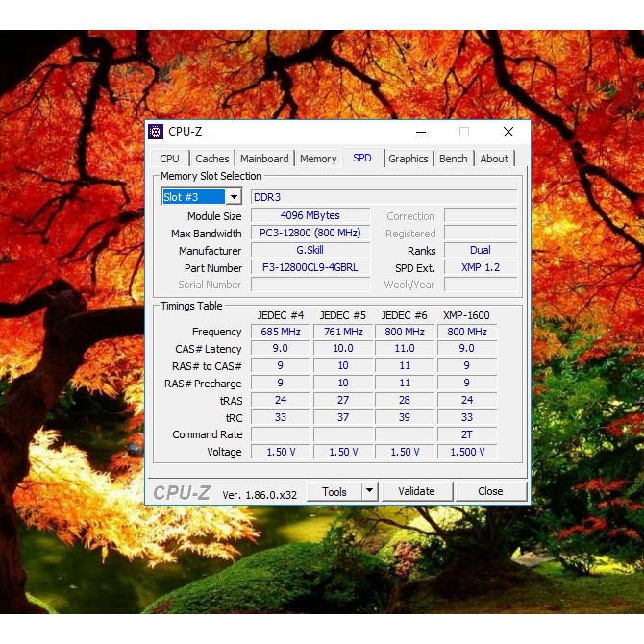644x644 pixels.
Task: Go to the Memory tab
Action: click(x=318, y=159)
